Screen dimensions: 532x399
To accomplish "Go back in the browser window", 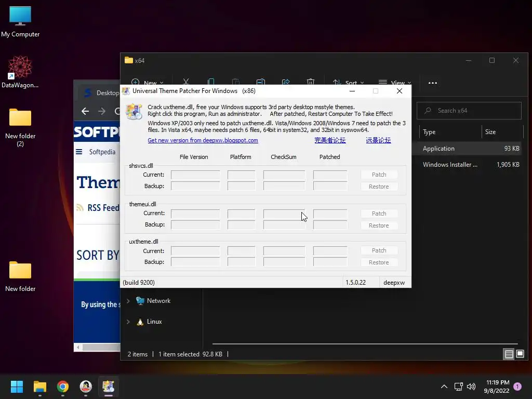I will (85, 111).
